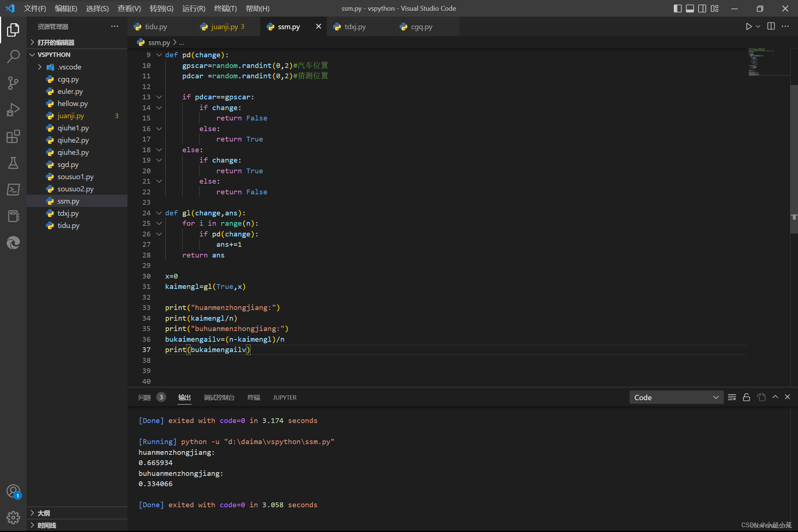Open the Extensions view

coord(13,136)
